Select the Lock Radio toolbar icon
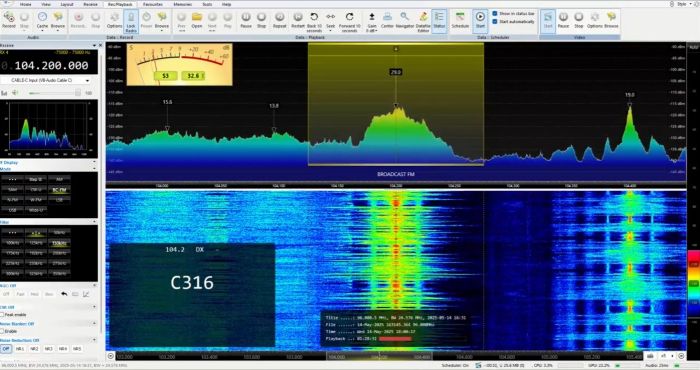Viewport: 700px width, 370px height. tap(131, 22)
